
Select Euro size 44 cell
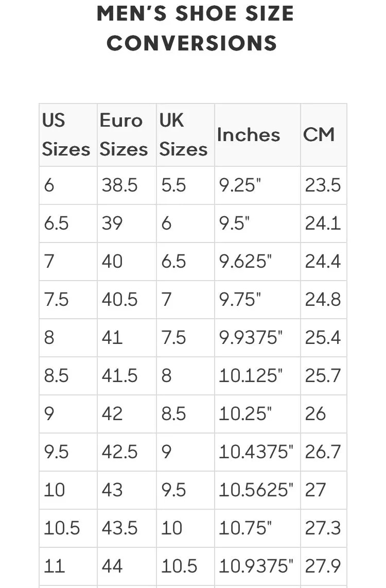[127, 566]
